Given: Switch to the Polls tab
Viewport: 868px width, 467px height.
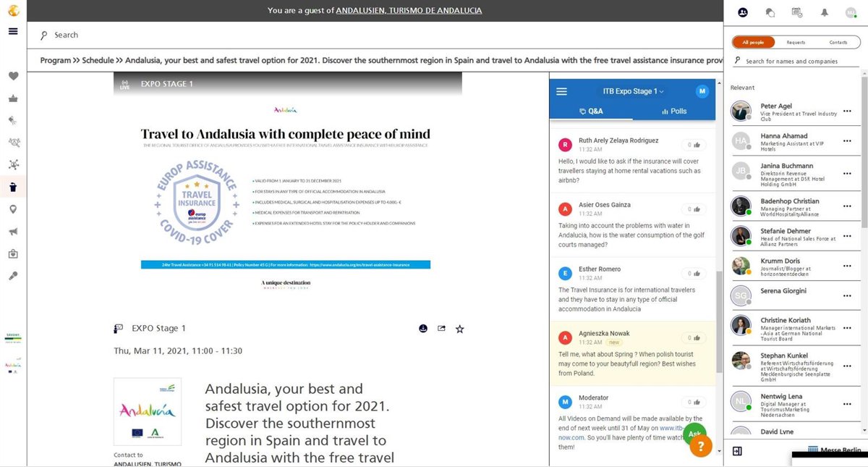Looking at the screenshot, I should pos(673,112).
